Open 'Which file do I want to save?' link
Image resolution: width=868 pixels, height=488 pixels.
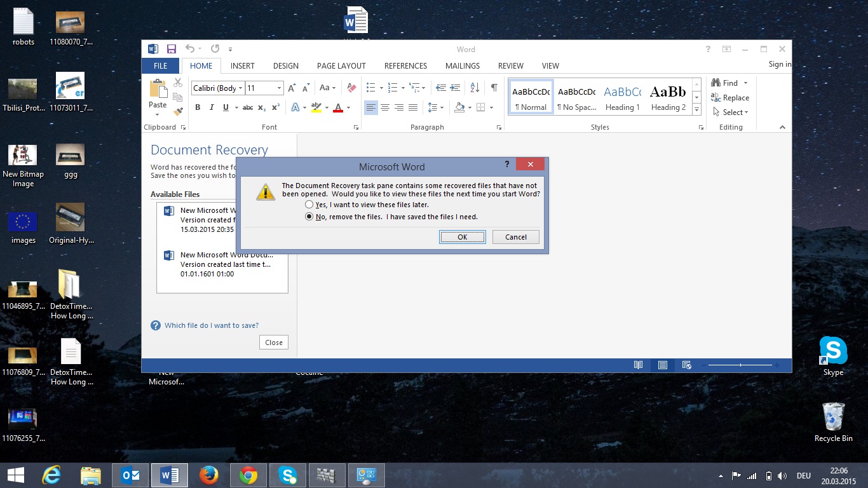point(211,325)
